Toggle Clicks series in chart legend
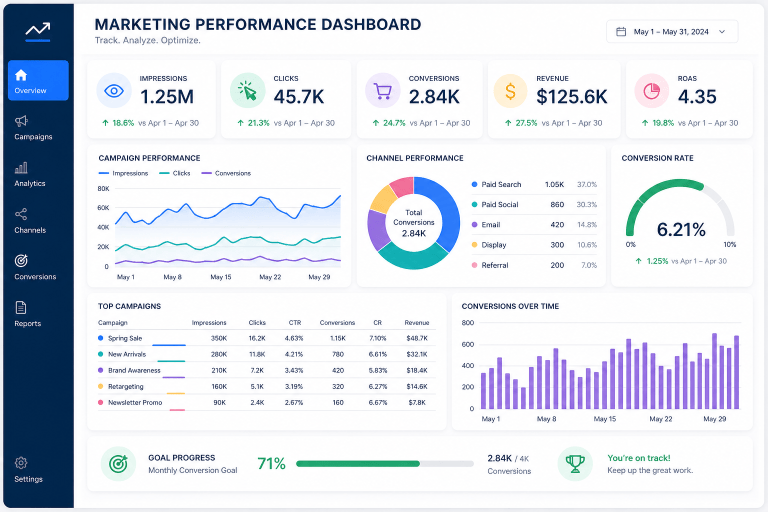This screenshot has height=512, width=768. tap(175, 173)
